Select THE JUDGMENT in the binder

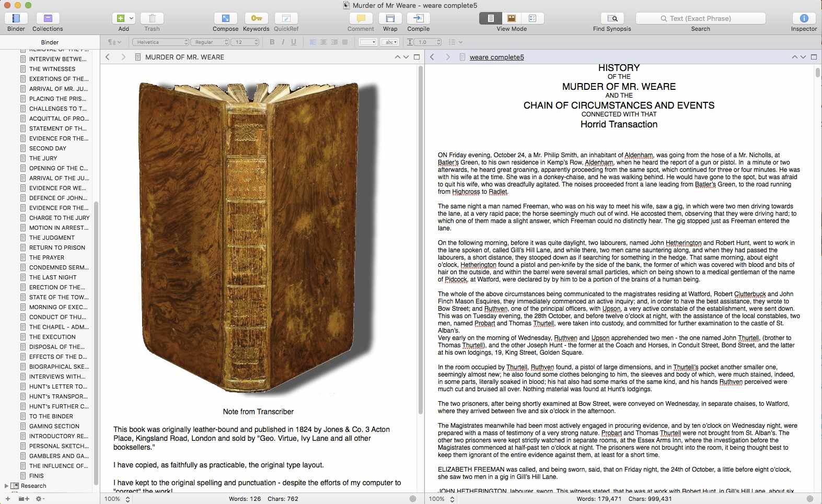(x=52, y=238)
